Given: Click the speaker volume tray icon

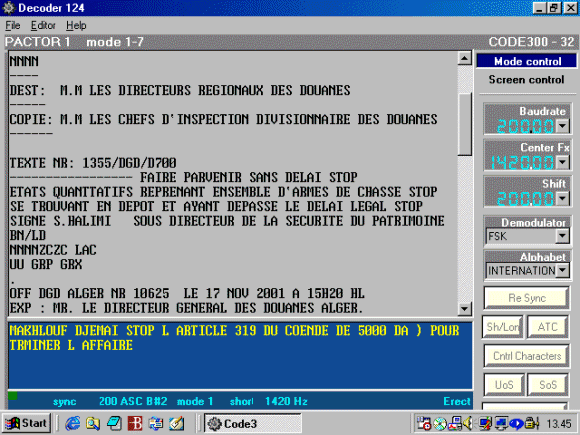Looking at the screenshot, I should pos(468,423).
